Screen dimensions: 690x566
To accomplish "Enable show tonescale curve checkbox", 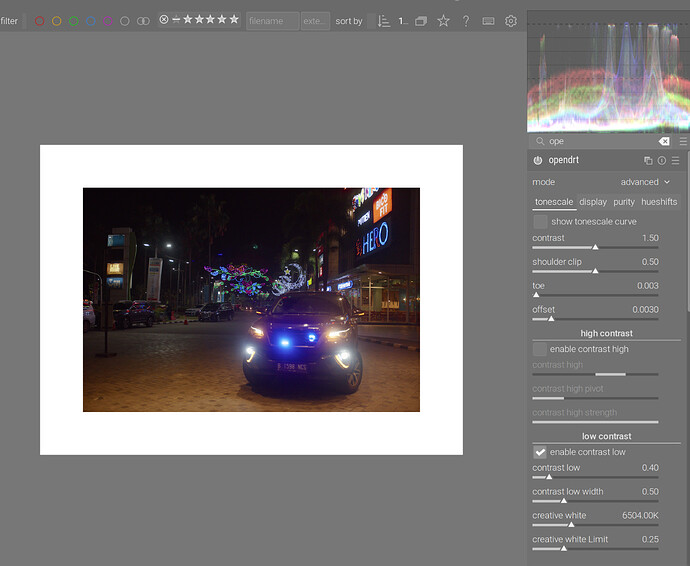I will (540, 221).
